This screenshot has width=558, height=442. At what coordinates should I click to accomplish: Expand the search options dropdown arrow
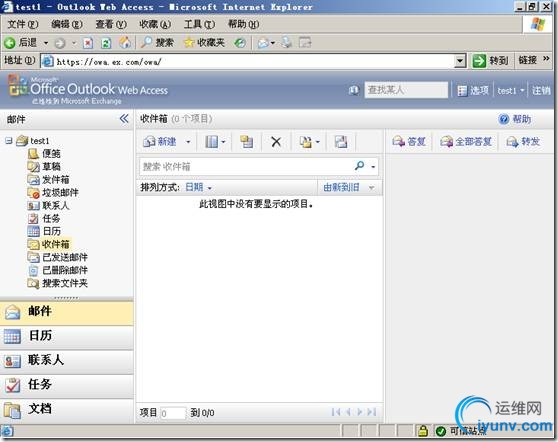pyautogui.click(x=373, y=166)
